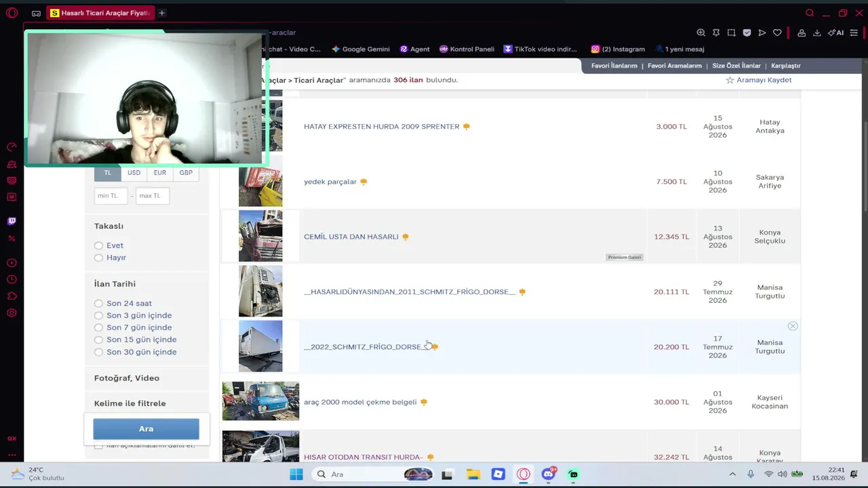
Task: Open thumbnail of the 2022 Schmitz Frigo listing
Action: click(x=260, y=346)
